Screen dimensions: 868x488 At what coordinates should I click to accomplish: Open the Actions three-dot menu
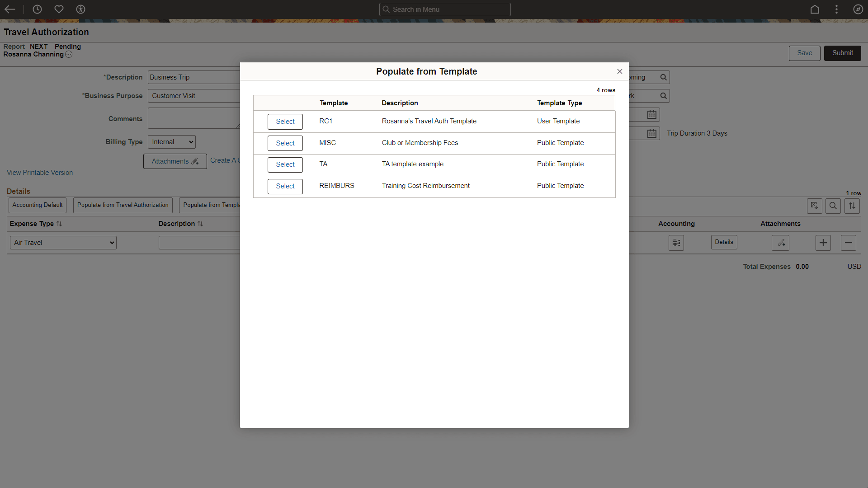(x=836, y=9)
